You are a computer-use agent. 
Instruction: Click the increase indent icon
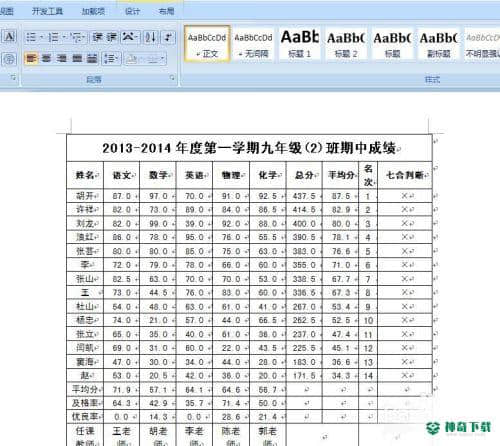coord(112,37)
